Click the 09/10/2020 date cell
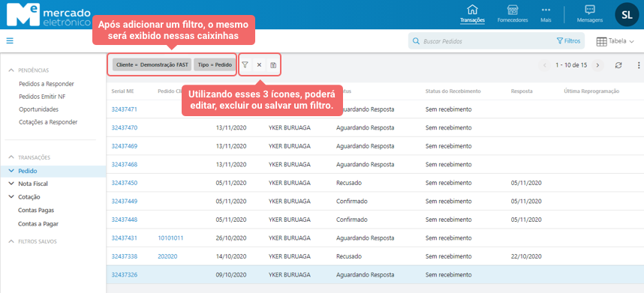Viewport: 644px width, 293px height. (x=231, y=274)
